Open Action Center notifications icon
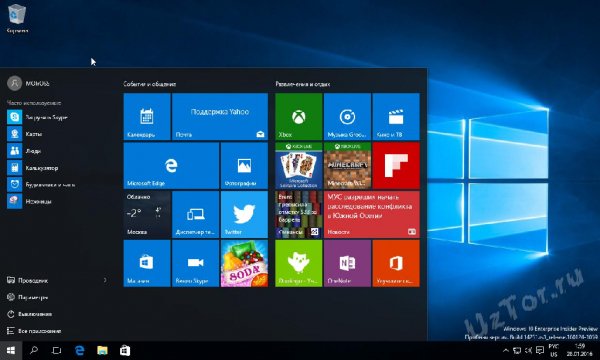The image size is (600, 360). click(x=540, y=350)
